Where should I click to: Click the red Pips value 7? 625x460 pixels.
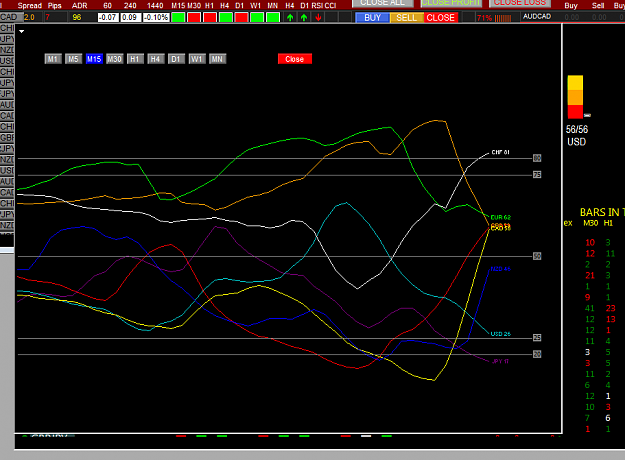(x=48, y=18)
